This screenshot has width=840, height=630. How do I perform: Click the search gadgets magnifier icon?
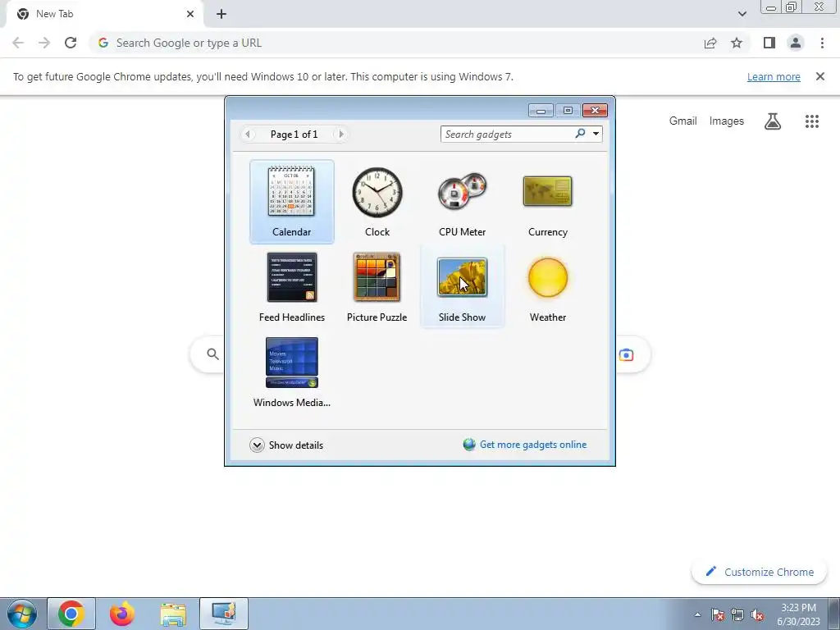click(580, 134)
